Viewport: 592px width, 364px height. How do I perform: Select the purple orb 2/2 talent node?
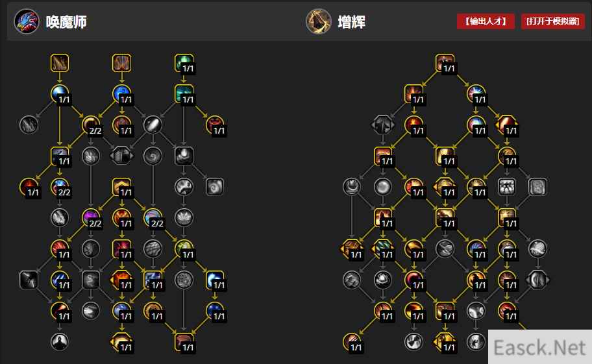tap(91, 217)
